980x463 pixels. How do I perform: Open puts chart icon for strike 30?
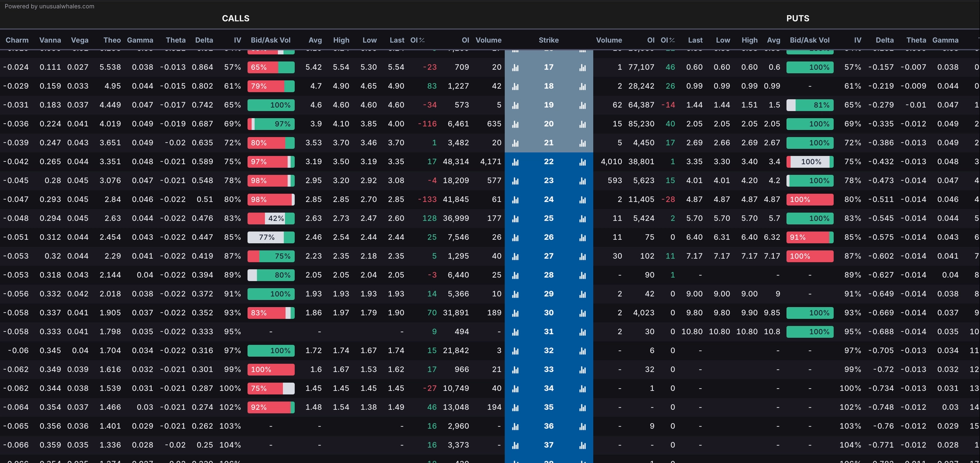click(582, 313)
